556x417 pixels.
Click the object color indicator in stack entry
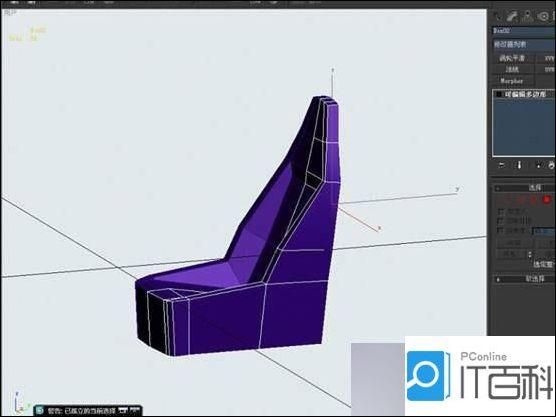[499, 94]
